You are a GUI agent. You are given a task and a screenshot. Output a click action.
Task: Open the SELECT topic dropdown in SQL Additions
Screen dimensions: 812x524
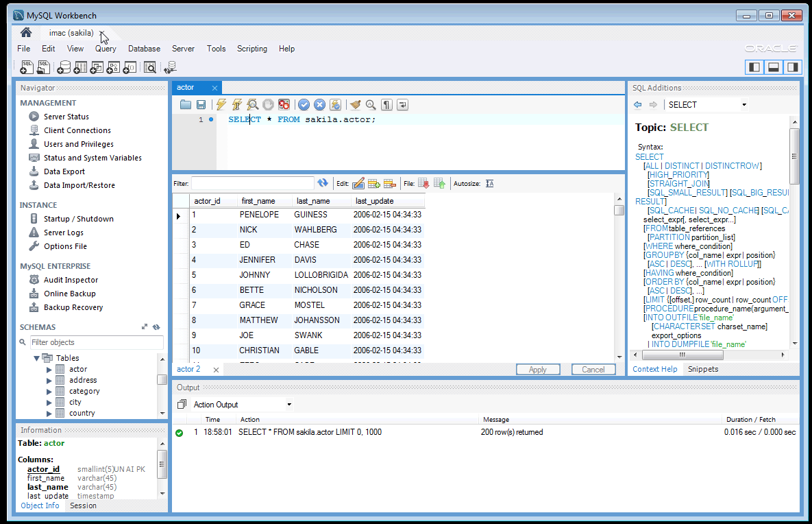click(744, 105)
